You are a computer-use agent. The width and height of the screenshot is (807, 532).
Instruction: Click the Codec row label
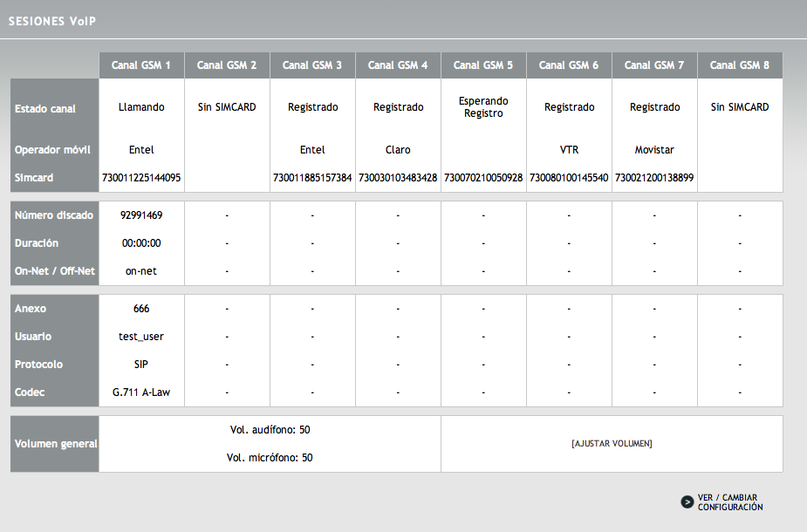(x=30, y=392)
